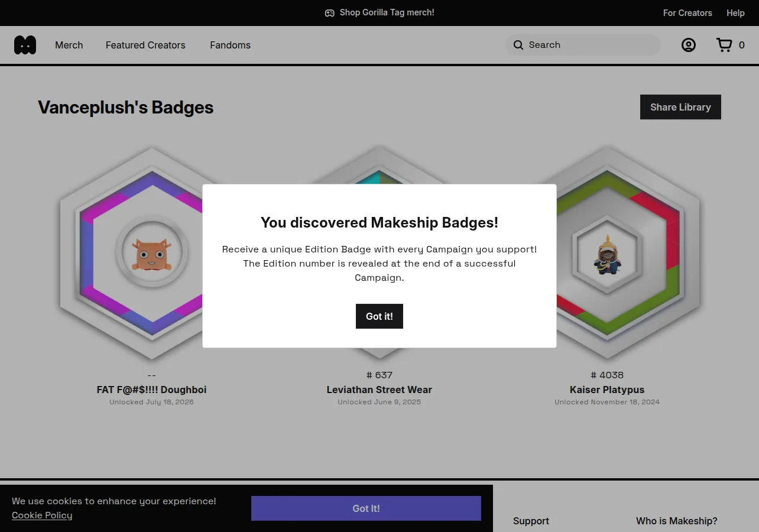Accept cookies with the purple Got It! button
Screen dimensions: 759x532
pos(366,508)
